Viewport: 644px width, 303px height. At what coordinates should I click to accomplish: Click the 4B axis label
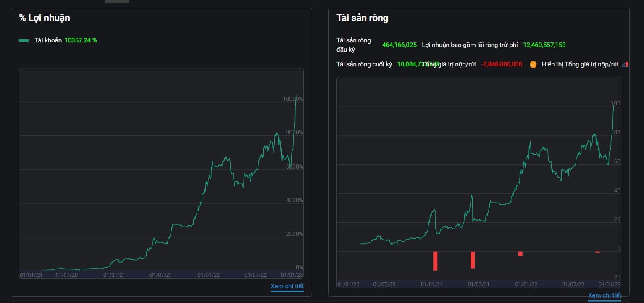(618, 190)
